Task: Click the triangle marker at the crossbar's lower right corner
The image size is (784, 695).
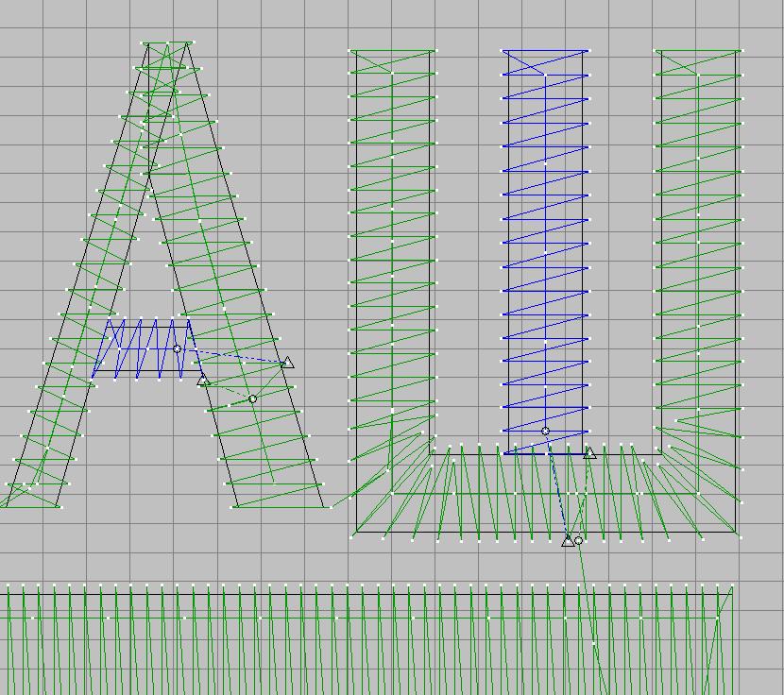Action: 202,381
